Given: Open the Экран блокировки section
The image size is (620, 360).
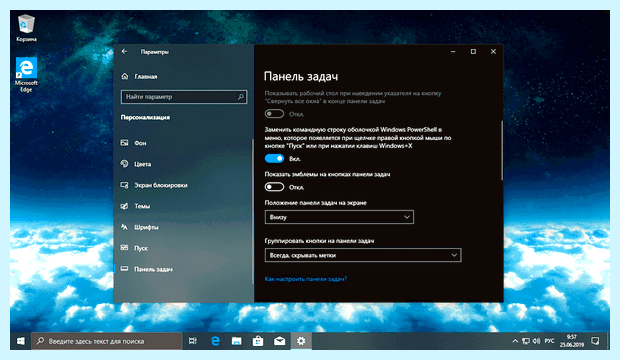Looking at the screenshot, I should [x=161, y=185].
